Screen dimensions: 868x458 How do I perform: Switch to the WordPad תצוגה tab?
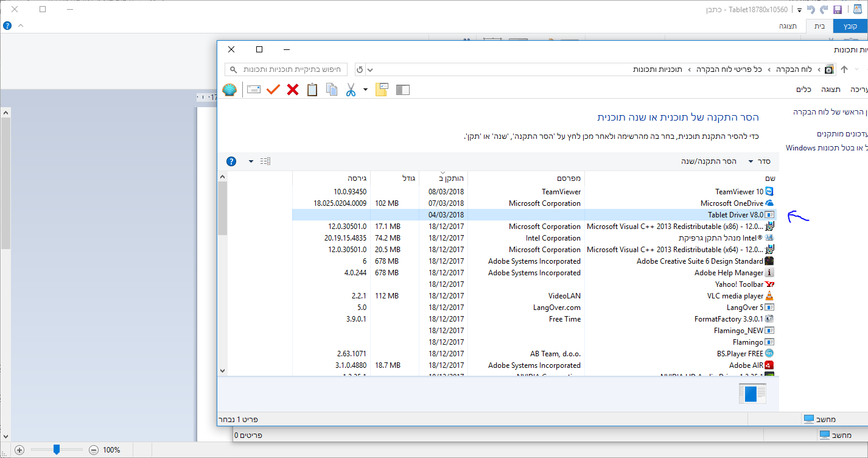click(789, 26)
